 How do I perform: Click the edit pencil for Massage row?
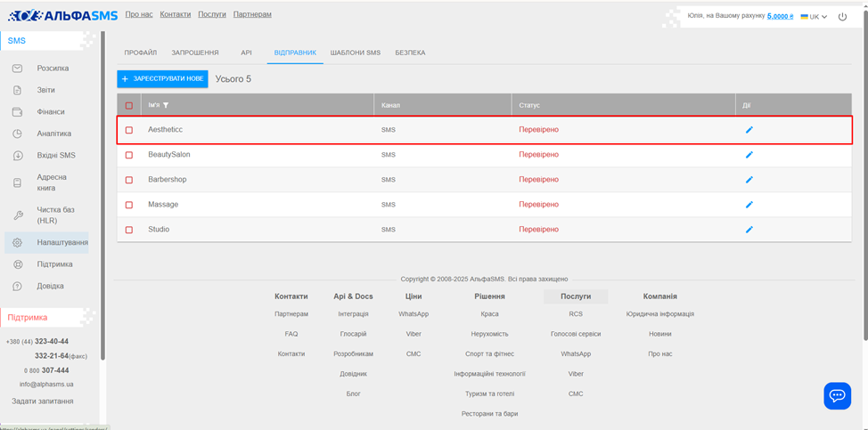[x=749, y=205]
